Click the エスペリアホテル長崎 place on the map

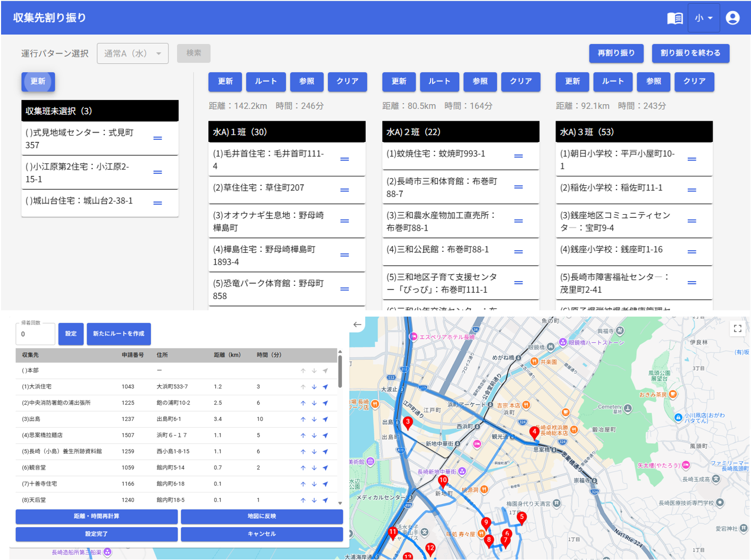(446, 337)
